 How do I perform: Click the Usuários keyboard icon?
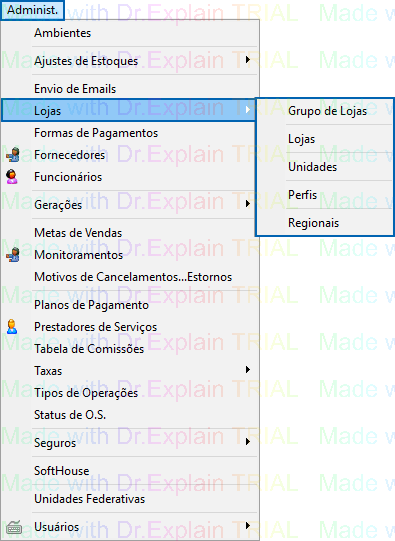coord(14,527)
